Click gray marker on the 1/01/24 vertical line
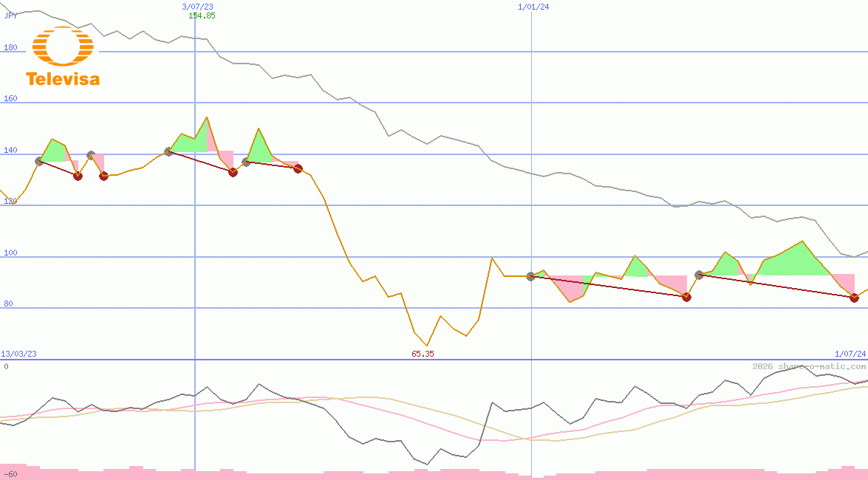The width and height of the screenshot is (868, 480). point(530,276)
